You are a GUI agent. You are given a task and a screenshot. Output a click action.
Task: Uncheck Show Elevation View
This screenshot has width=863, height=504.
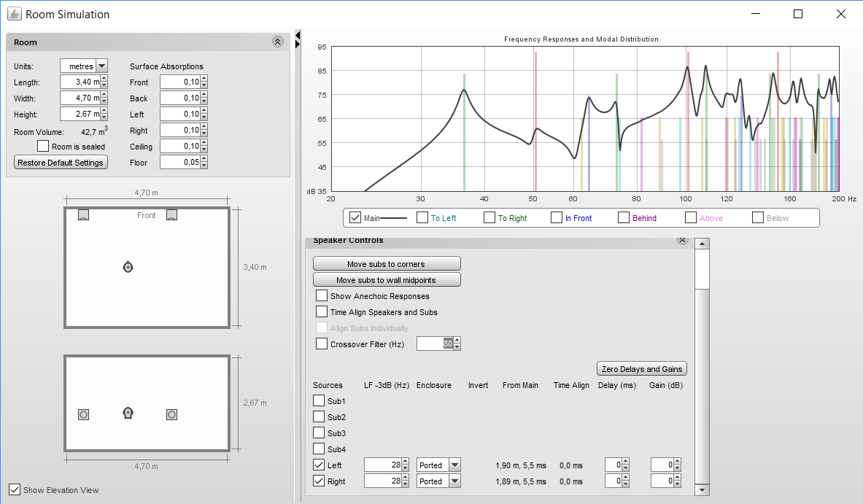point(15,490)
